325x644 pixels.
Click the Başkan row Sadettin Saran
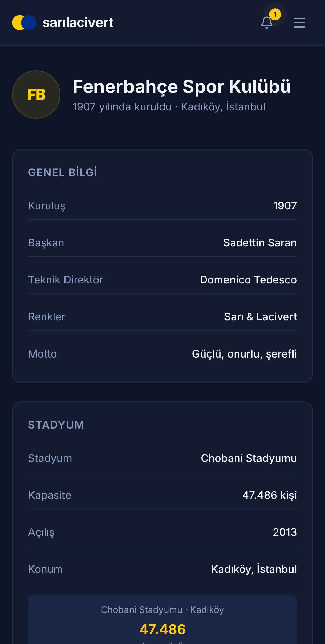[x=162, y=243]
